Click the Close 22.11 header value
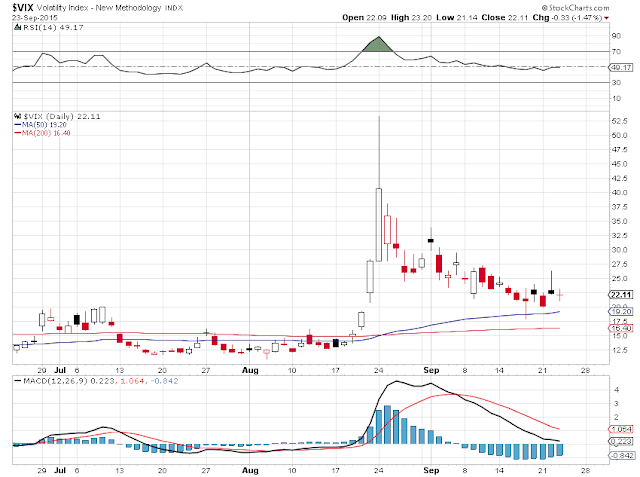The width and height of the screenshot is (640, 477). 504,18
